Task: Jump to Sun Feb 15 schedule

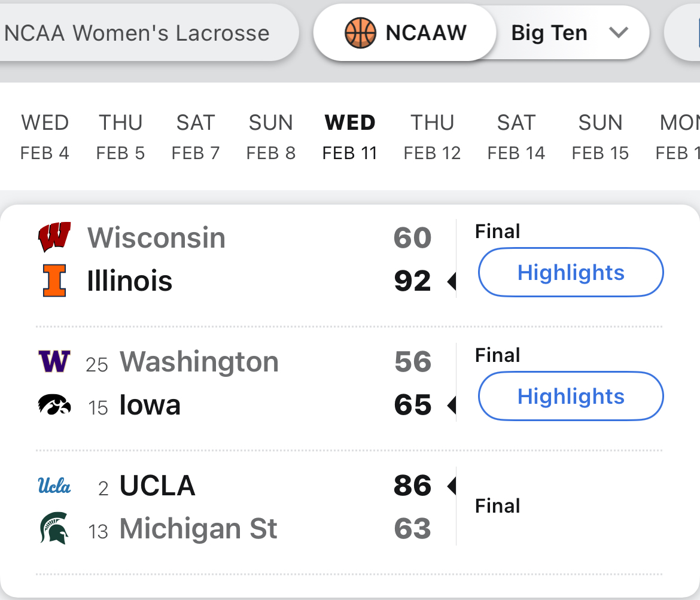Action: (x=600, y=138)
